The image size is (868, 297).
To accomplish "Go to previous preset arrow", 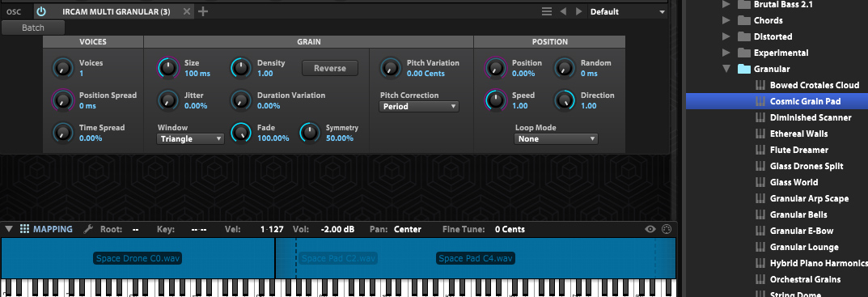I will (x=563, y=11).
